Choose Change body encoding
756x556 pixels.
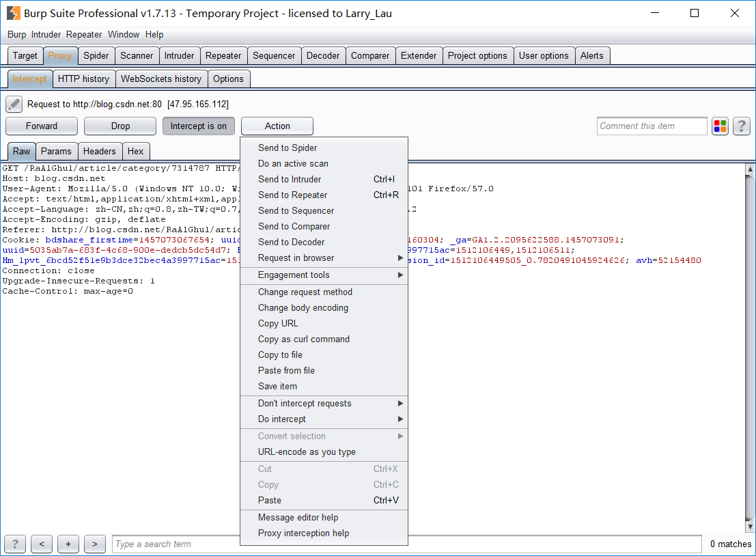[324, 307]
